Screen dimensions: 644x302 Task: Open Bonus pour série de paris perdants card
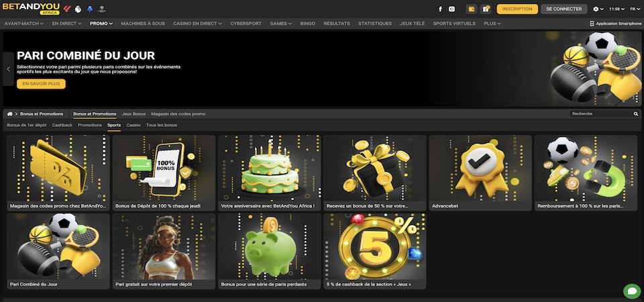270,251
